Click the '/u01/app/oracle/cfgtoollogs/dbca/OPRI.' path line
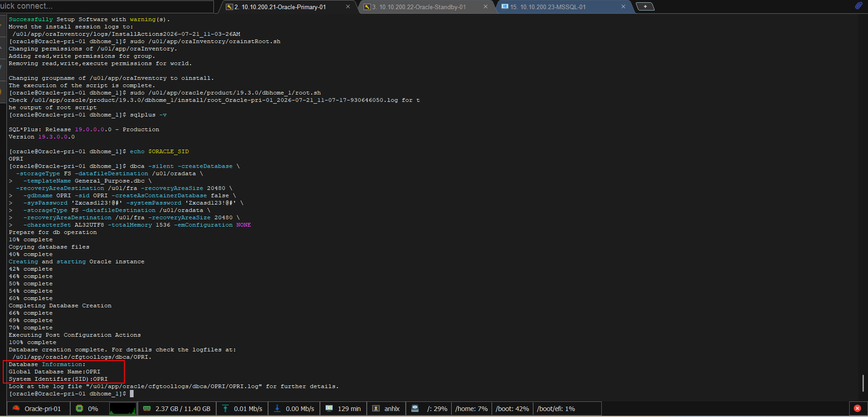Viewport: 868px width, 417px height. click(82, 357)
